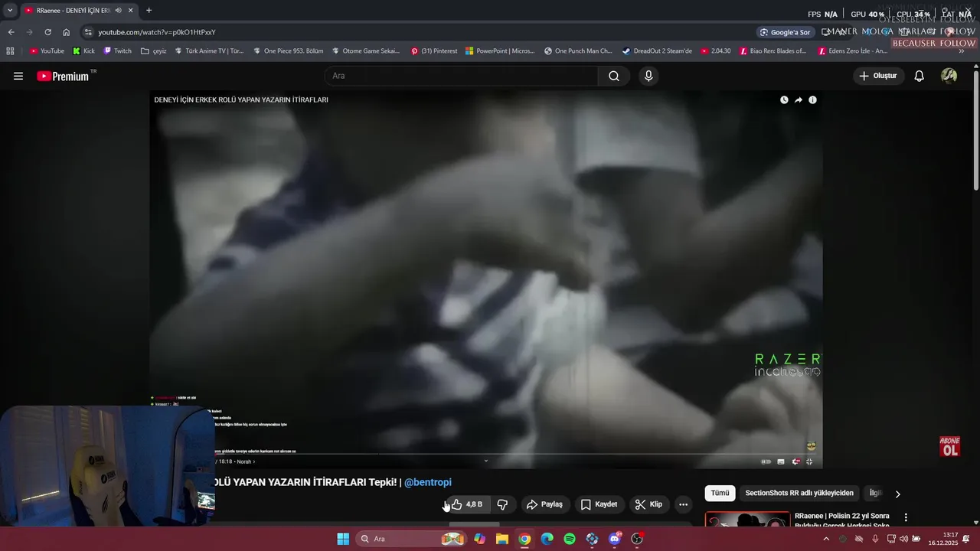The width and height of the screenshot is (980, 551).
Task: Click the Klip clip button
Action: click(x=649, y=504)
